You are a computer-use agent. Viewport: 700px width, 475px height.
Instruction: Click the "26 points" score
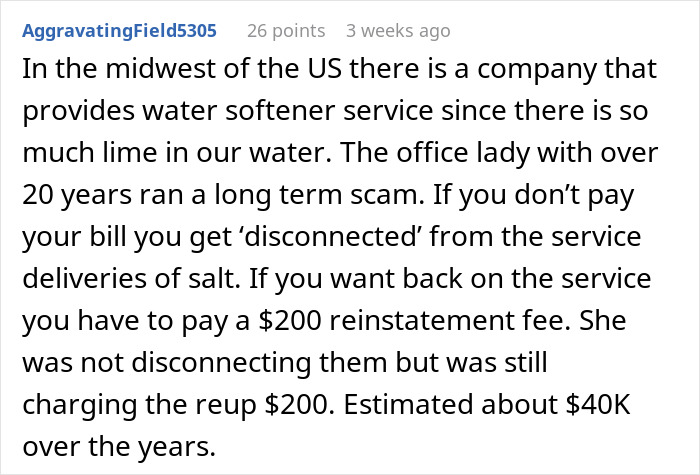(286, 31)
